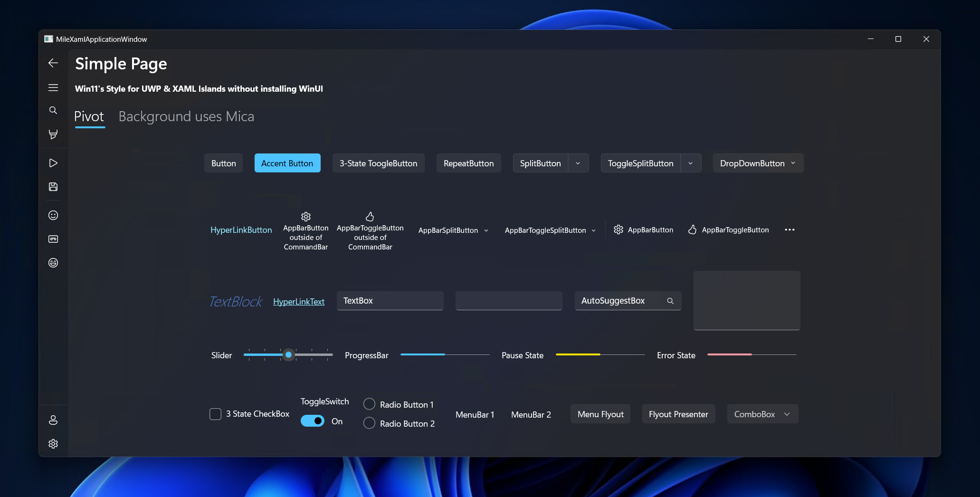Check the 3 State CheckBox
Image resolution: width=980 pixels, height=497 pixels.
(x=215, y=414)
